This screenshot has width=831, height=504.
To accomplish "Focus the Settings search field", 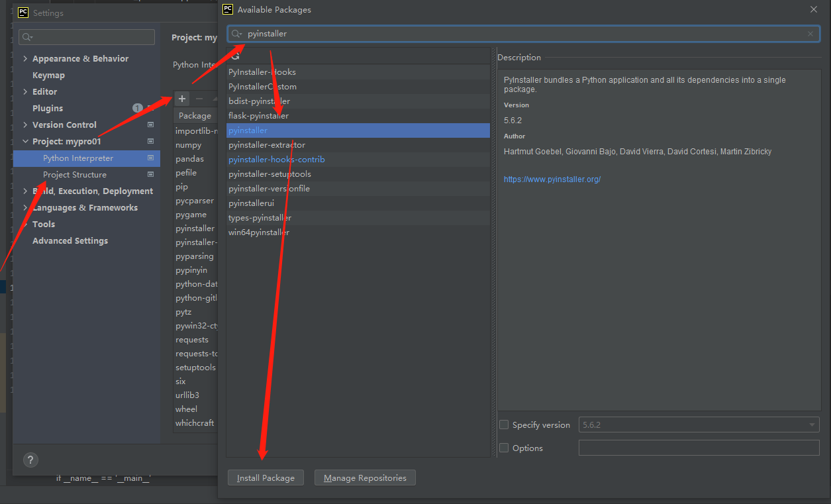I will (x=87, y=37).
